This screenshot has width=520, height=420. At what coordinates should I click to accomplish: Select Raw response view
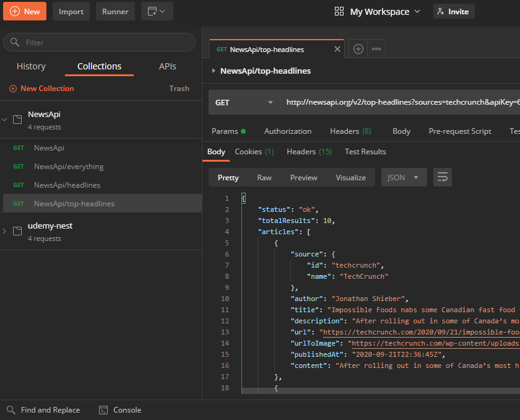(264, 178)
